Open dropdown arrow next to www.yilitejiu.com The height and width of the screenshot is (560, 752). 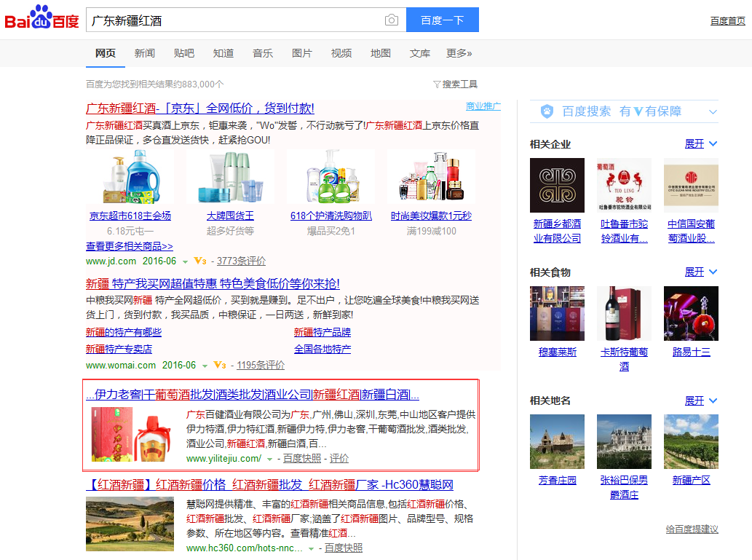270,460
